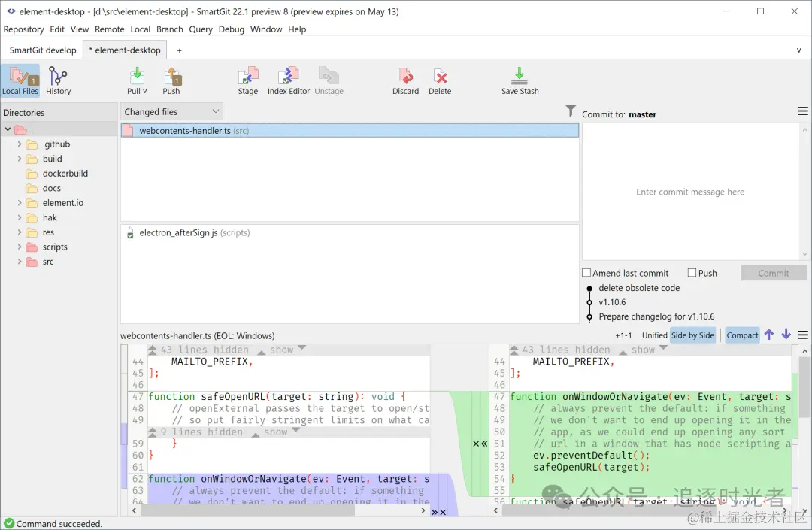This screenshot has height=530, width=812.
Task: Select the element-desktop tab
Action: click(125, 50)
